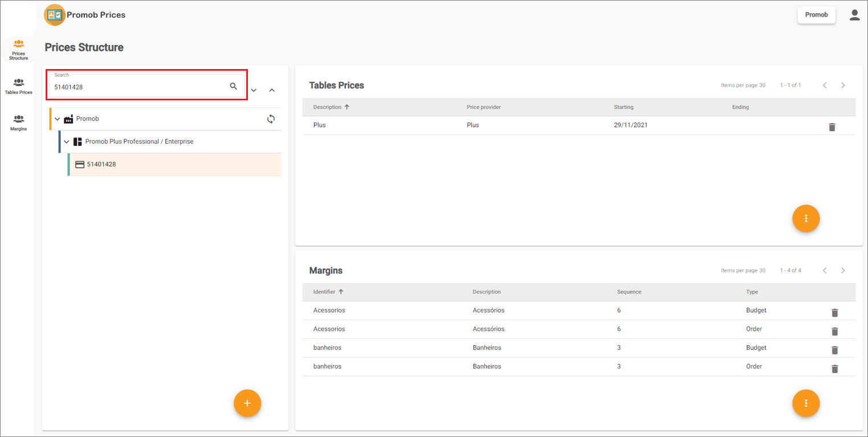Screen dimensions: 868x437
Task: Open Tables Prices more options button
Action: [806, 218]
